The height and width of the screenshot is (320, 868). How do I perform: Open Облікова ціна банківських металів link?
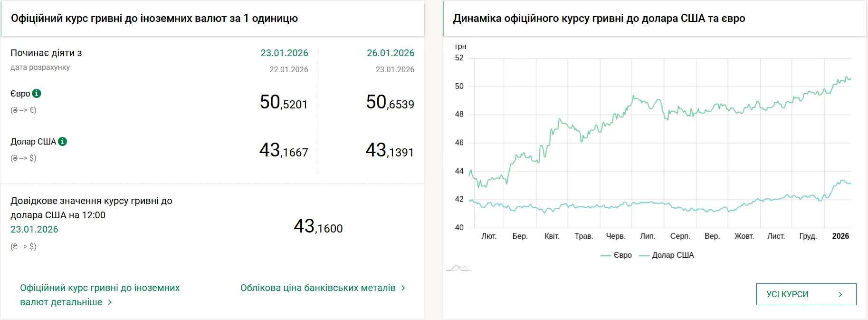point(318,288)
